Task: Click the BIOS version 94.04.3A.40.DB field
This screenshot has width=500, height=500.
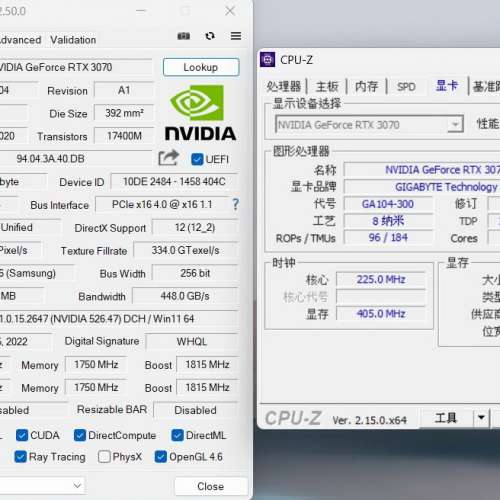Action: (76, 159)
